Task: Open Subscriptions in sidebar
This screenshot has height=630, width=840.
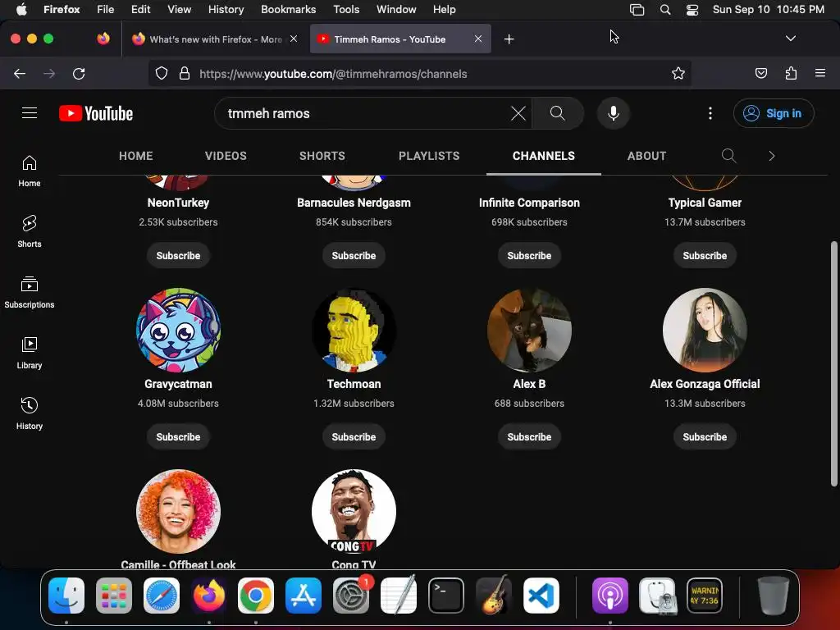Action: point(30,293)
